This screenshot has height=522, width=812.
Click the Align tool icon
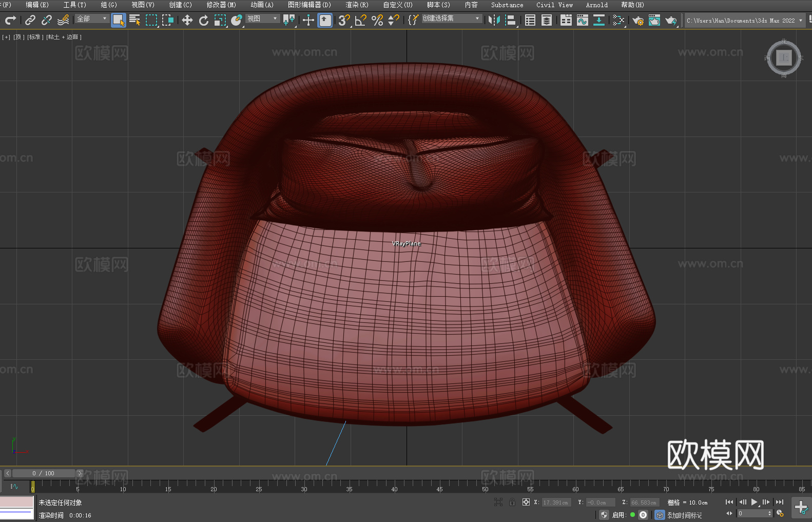[511, 20]
